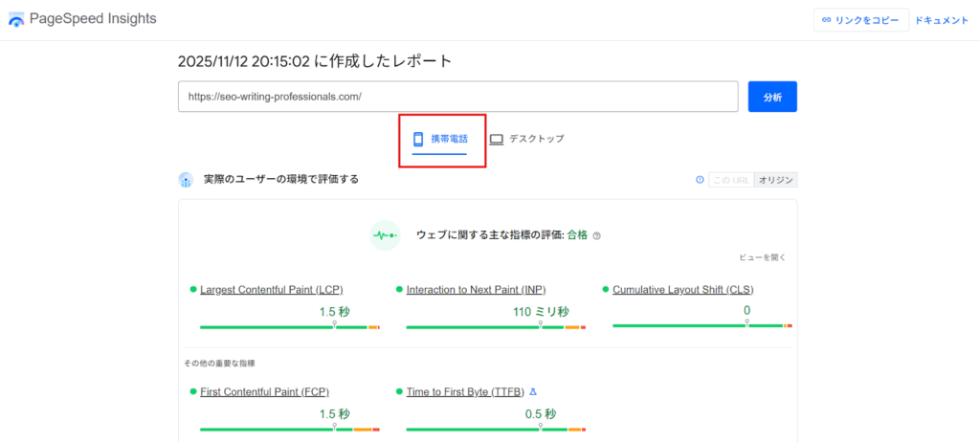
Task: Click the CLS distribution bar
Action: (702, 325)
